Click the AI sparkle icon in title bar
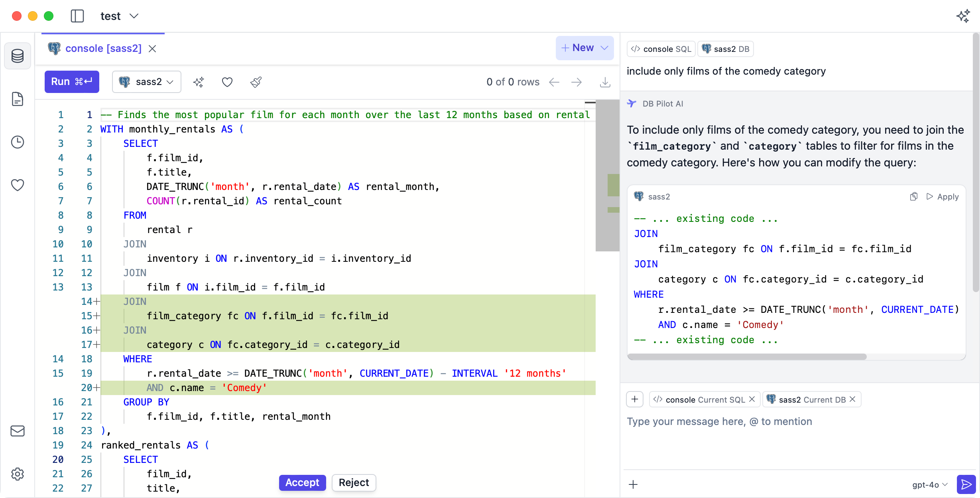The width and height of the screenshot is (980, 498). (963, 16)
